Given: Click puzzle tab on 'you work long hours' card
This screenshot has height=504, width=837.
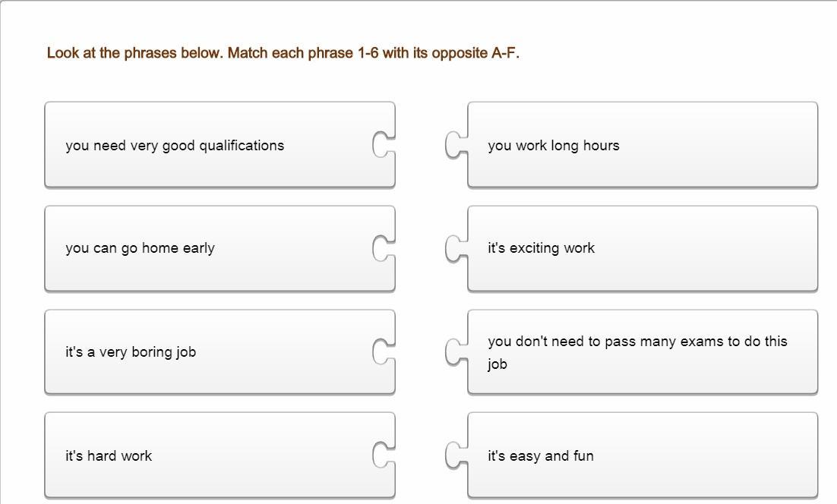Looking at the screenshot, I should (456, 145).
